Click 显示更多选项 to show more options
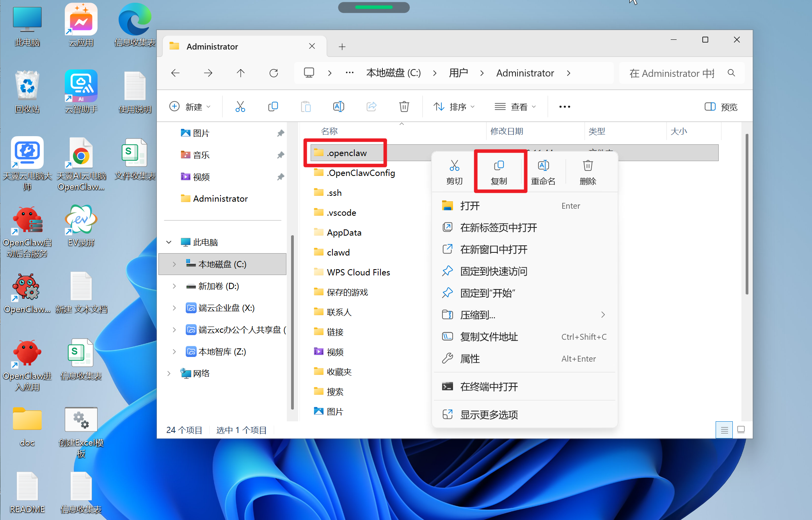The height and width of the screenshot is (520, 812). click(489, 415)
